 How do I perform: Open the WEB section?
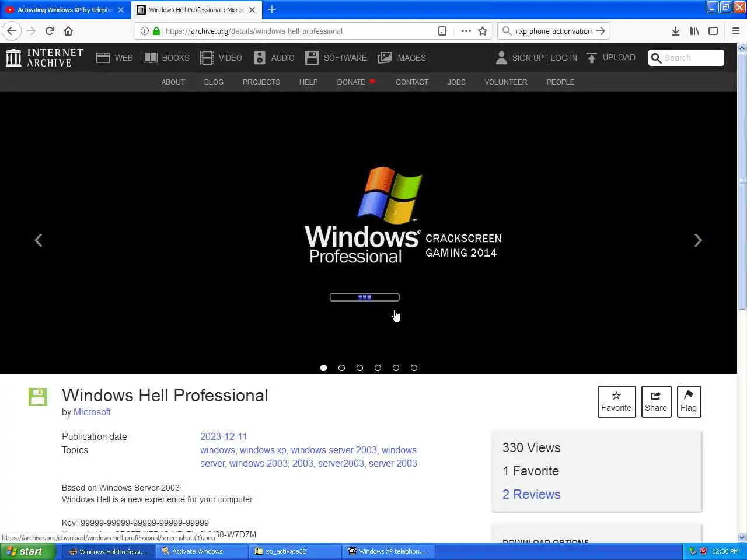(x=114, y=58)
